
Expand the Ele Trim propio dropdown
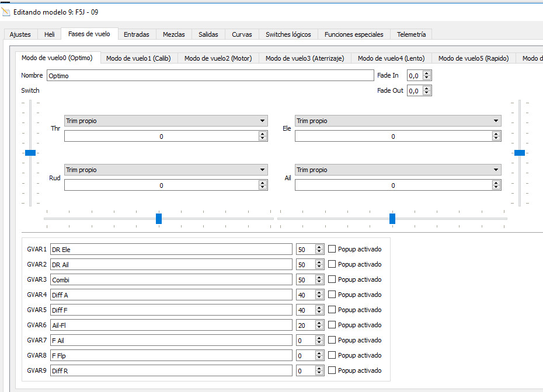398,121
